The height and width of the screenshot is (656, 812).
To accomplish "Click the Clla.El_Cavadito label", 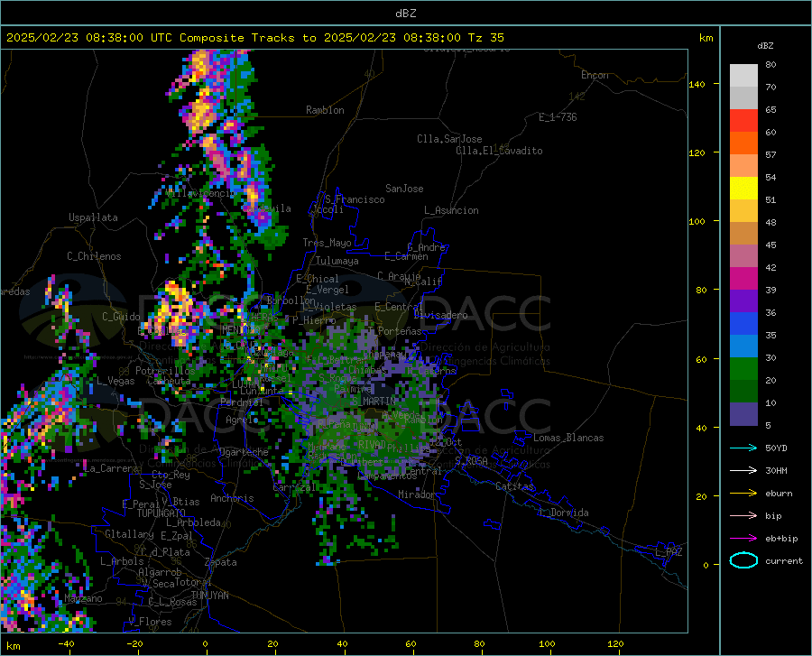I will coord(499,151).
